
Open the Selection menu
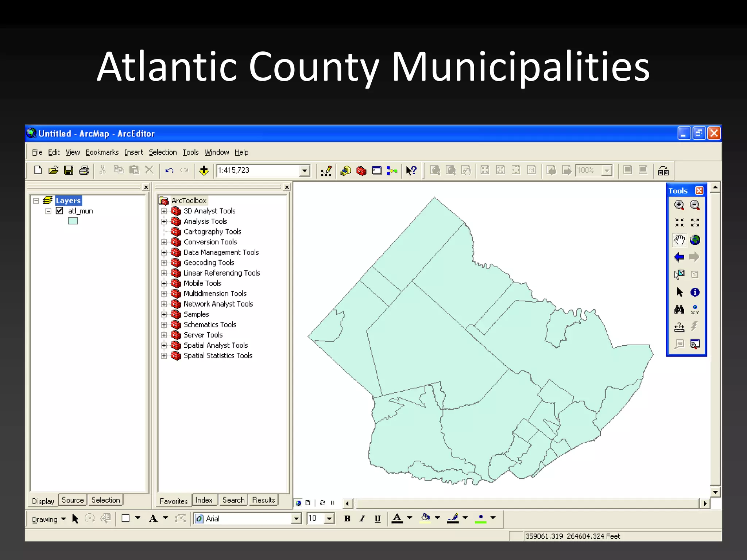click(x=163, y=152)
